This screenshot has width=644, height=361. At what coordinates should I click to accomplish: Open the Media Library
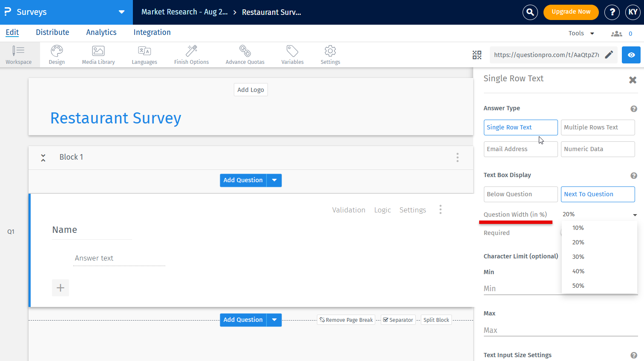click(x=98, y=54)
